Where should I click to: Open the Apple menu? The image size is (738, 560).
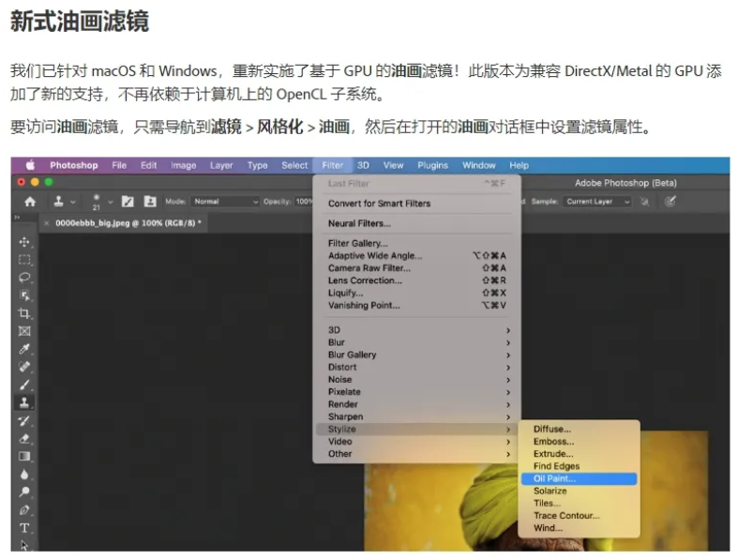[31, 165]
